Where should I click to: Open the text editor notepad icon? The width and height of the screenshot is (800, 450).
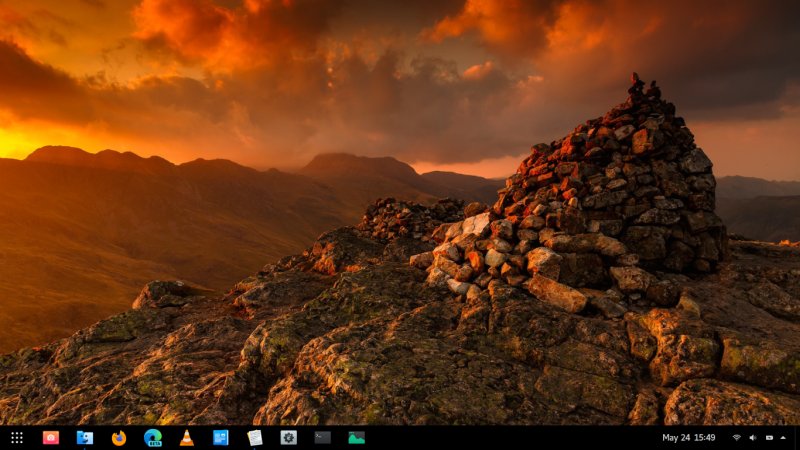pos(255,438)
